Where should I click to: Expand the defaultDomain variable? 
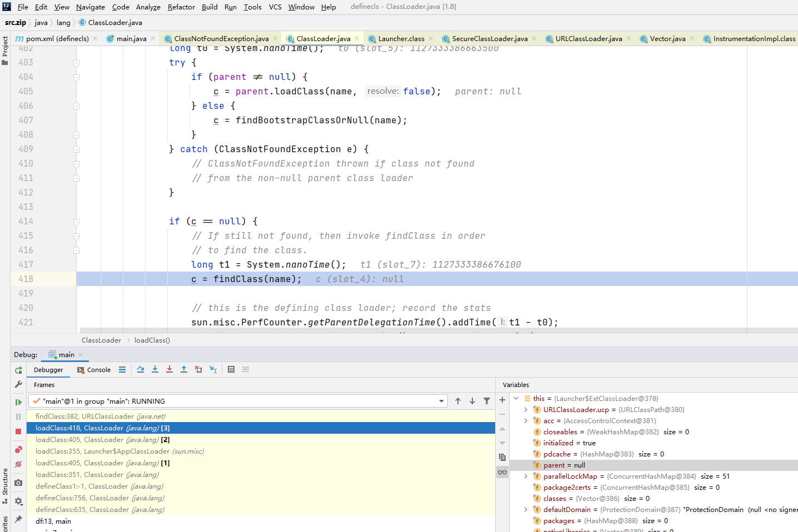point(526,509)
